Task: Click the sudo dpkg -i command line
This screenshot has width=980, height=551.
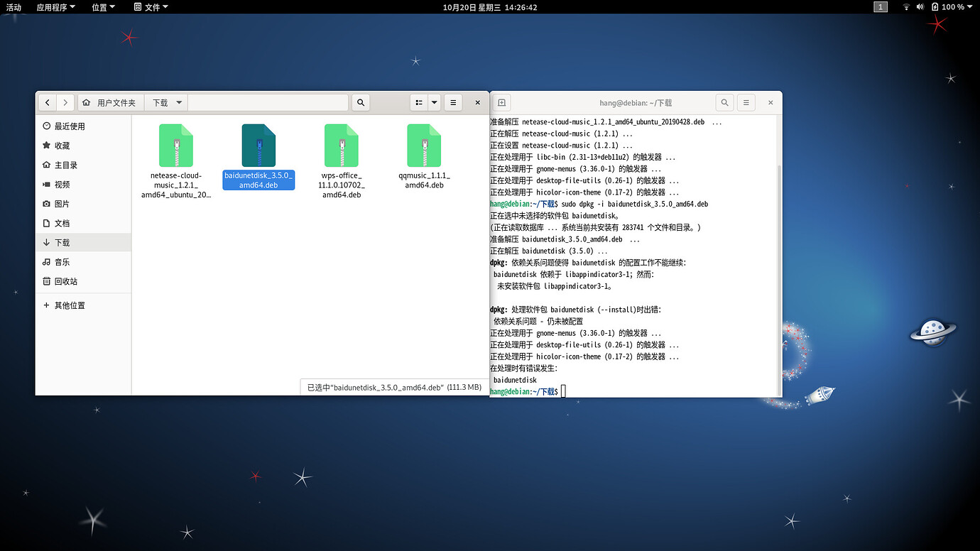Action: click(x=599, y=204)
